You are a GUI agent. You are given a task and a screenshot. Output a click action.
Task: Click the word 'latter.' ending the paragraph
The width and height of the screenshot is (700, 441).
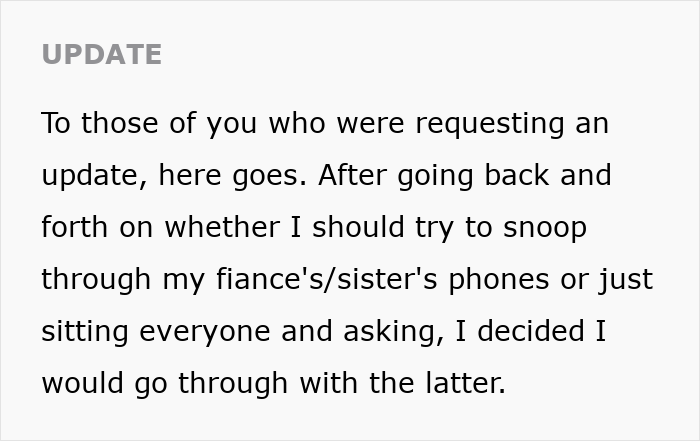(465, 383)
